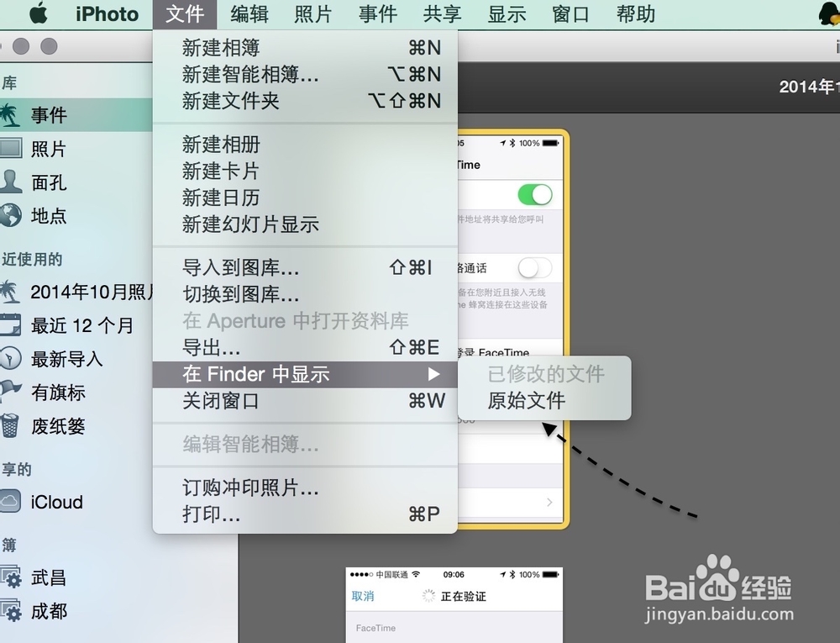
Task: Toggle the off switch beside 通话 in thumbnail
Action: (534, 268)
